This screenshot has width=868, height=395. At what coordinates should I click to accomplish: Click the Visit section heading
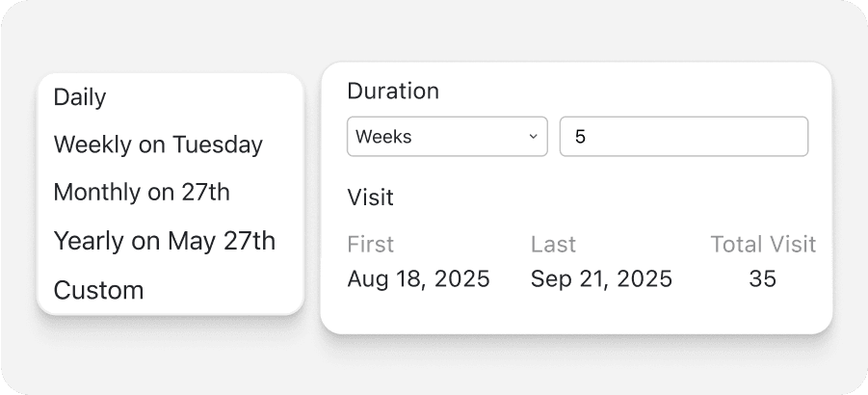(370, 197)
